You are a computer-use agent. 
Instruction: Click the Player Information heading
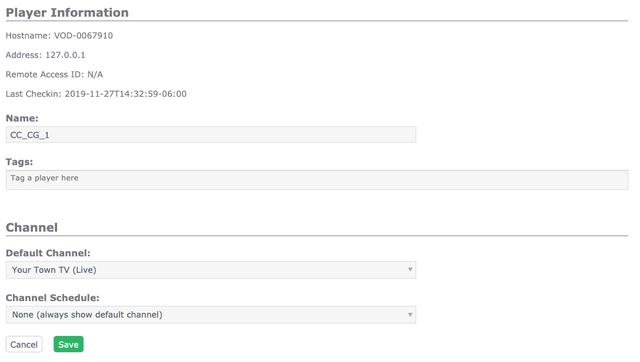(67, 13)
